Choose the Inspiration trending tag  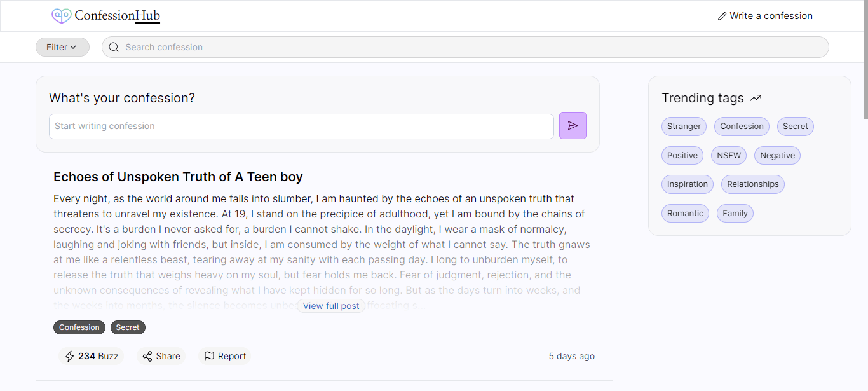click(x=687, y=184)
